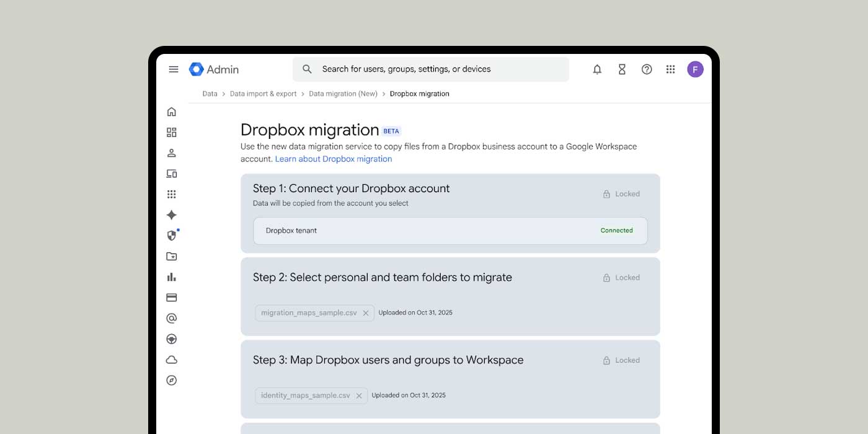Viewport: 868px width, 434px height.
Task: Open the Reporting bar chart icon
Action: point(172,277)
